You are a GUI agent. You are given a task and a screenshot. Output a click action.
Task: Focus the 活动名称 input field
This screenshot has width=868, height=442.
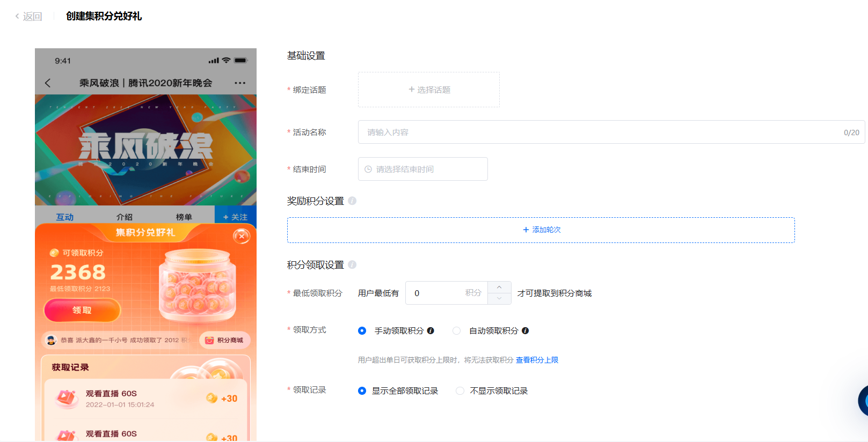point(611,132)
